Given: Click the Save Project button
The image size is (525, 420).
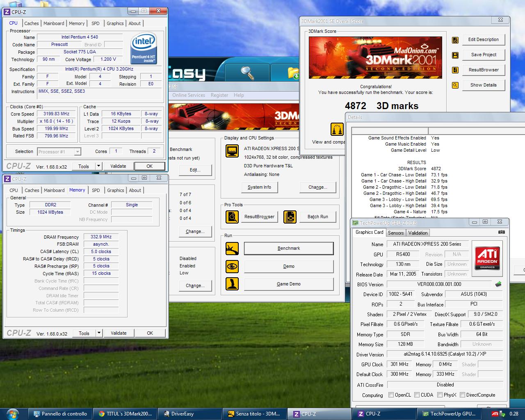Looking at the screenshot, I should click(x=484, y=55).
